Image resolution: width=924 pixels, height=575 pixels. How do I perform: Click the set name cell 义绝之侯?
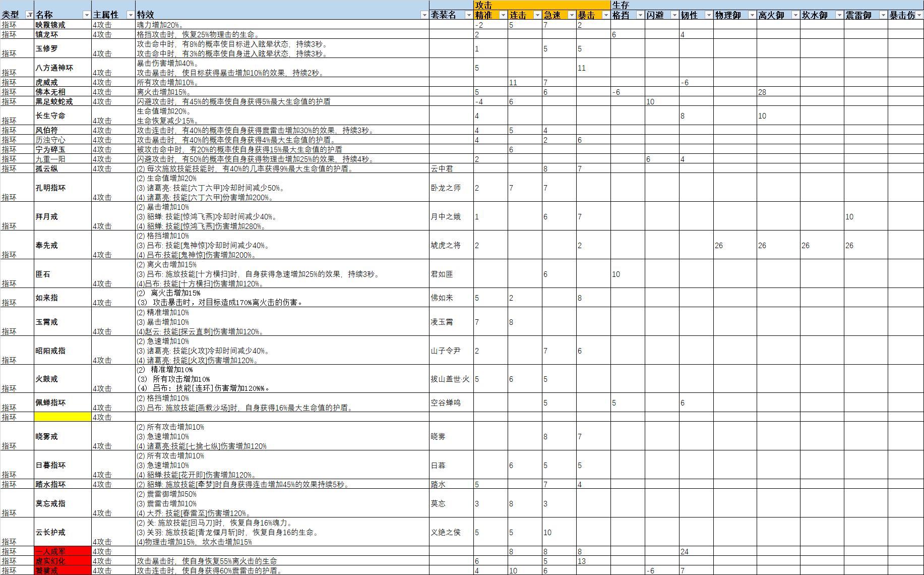pyautogui.click(x=451, y=532)
